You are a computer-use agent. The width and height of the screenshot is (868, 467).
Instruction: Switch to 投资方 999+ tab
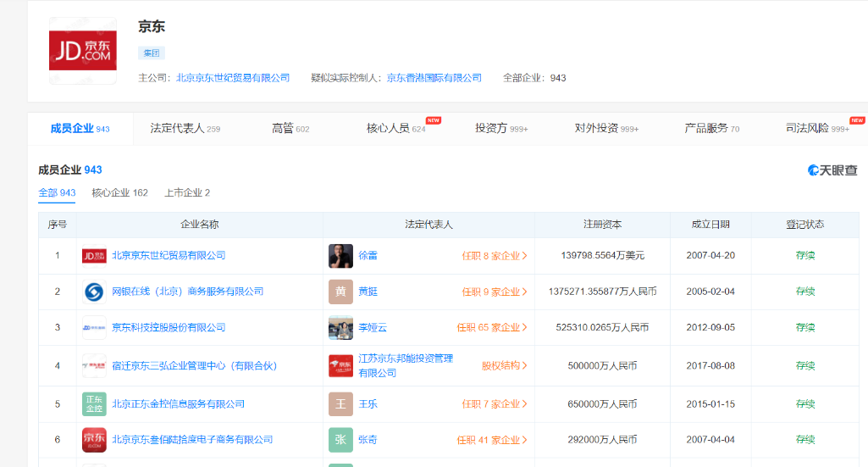[x=501, y=129]
